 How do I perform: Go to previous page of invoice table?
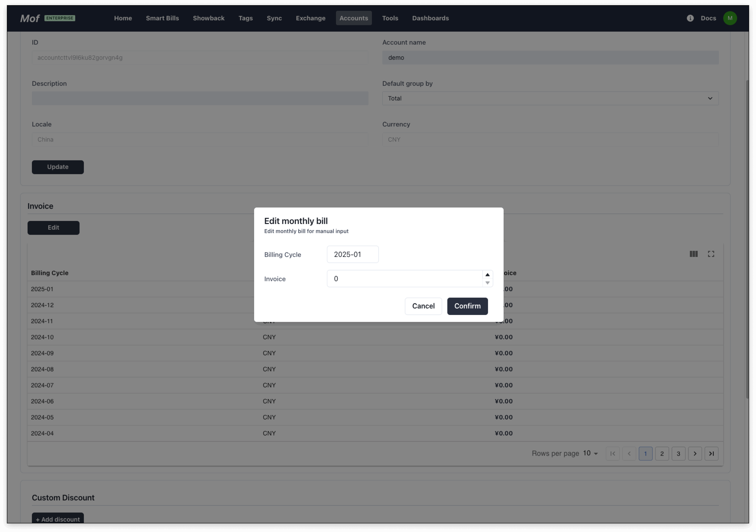click(629, 454)
